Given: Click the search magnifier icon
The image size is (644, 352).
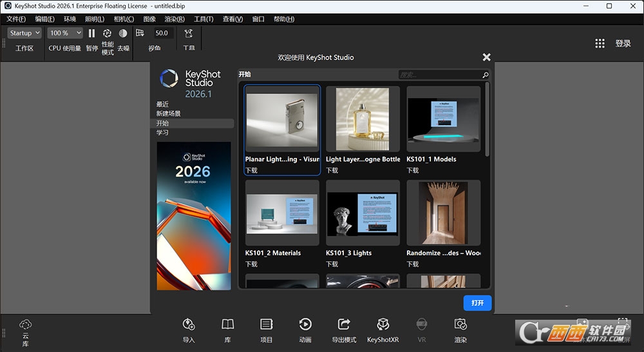Looking at the screenshot, I should (x=485, y=75).
